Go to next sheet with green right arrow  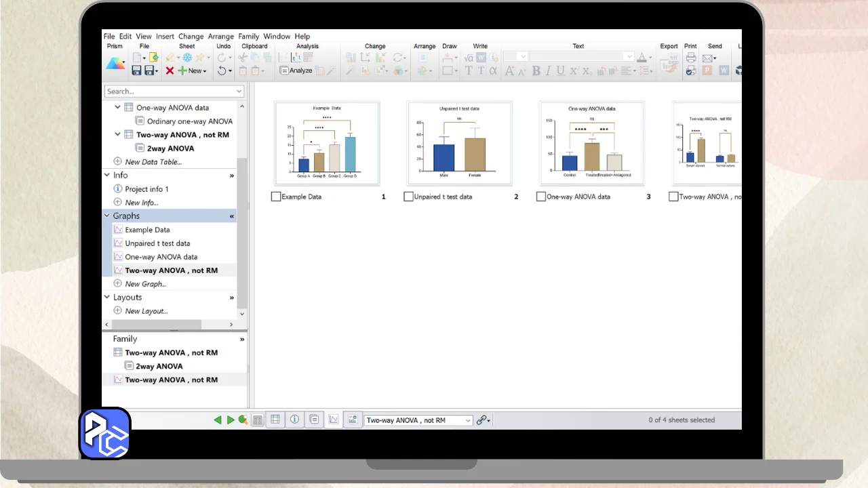(231, 420)
